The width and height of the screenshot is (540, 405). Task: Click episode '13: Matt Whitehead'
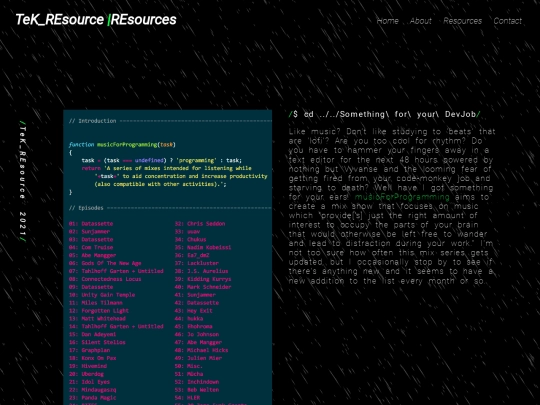tap(97, 319)
